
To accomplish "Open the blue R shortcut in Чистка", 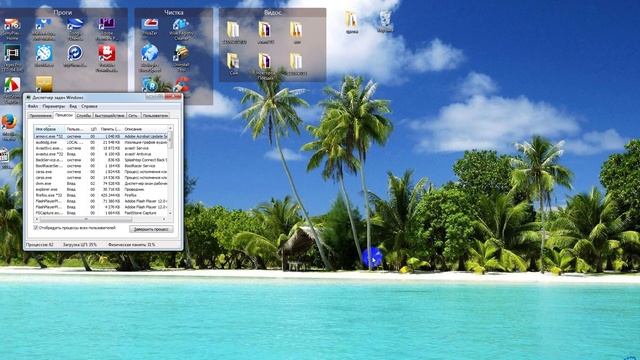I will pyautogui.click(x=150, y=84).
